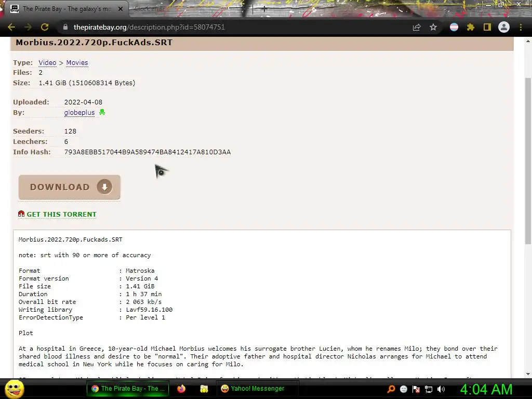Click the Lavf59.16.100 writing library value

pyautogui.click(x=149, y=310)
